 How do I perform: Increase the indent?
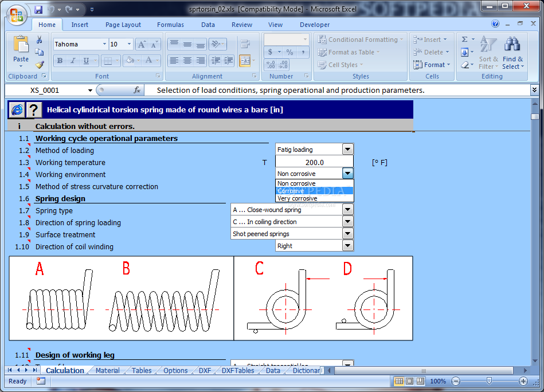click(229, 61)
